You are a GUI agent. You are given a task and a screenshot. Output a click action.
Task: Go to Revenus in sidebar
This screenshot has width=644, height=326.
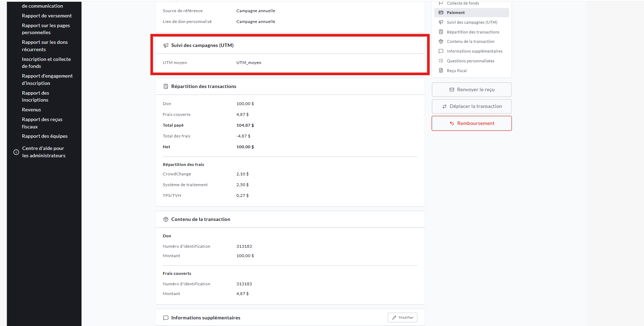pyautogui.click(x=31, y=110)
